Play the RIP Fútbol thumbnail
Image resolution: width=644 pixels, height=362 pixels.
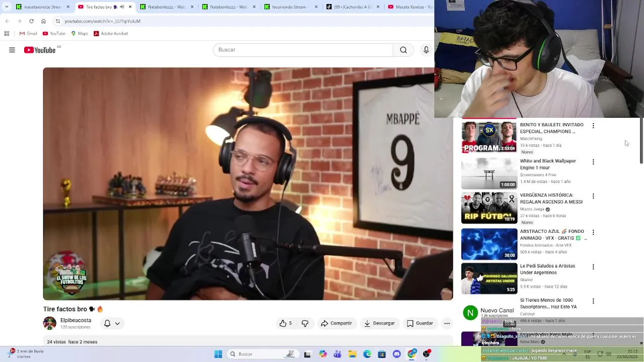pos(489,208)
